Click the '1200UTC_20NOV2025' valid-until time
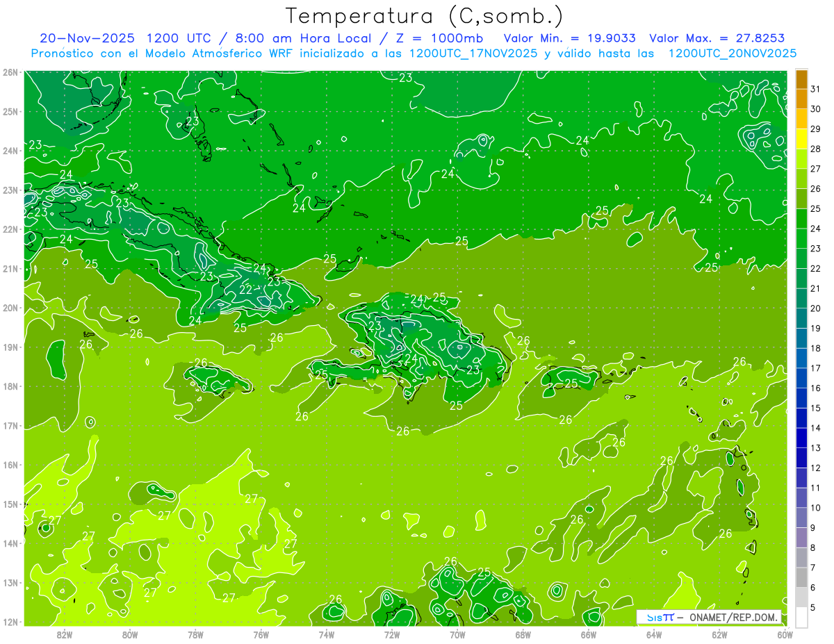 (732, 53)
